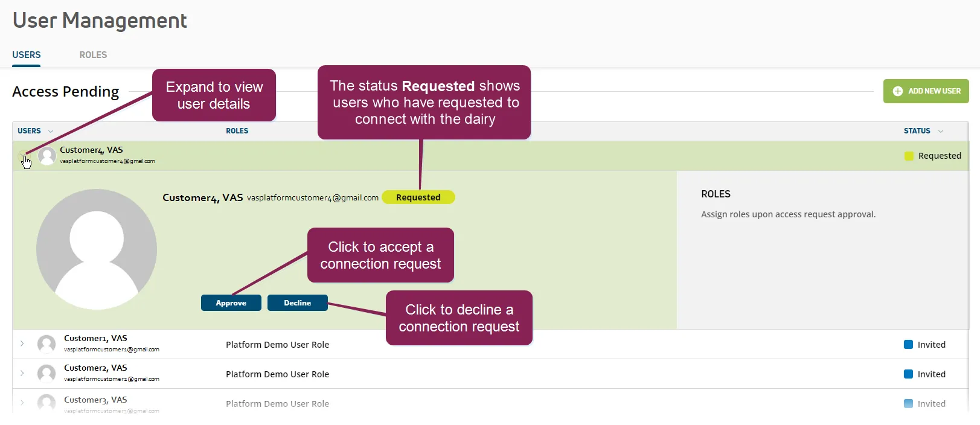
Task: Click the blue Invited swatch for Customer1
Action: [x=908, y=344]
